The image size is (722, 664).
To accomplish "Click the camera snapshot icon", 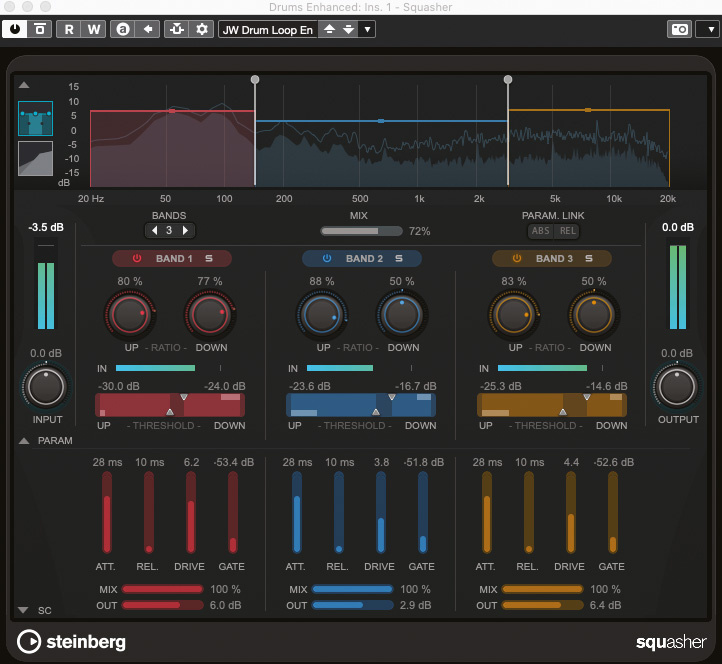I will pyautogui.click(x=679, y=29).
